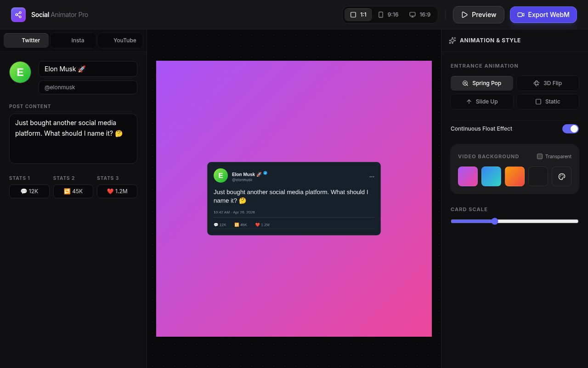Open the YouTube tab
The height and width of the screenshot is (368, 588).
pyautogui.click(x=120, y=40)
